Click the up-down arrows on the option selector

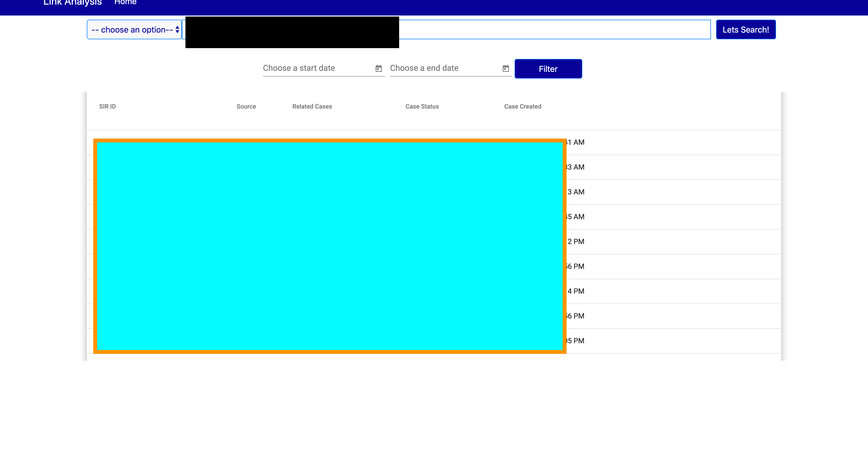click(177, 30)
